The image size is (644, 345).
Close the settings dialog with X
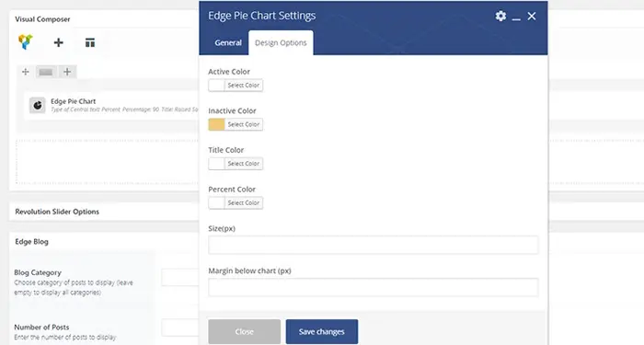pos(532,16)
